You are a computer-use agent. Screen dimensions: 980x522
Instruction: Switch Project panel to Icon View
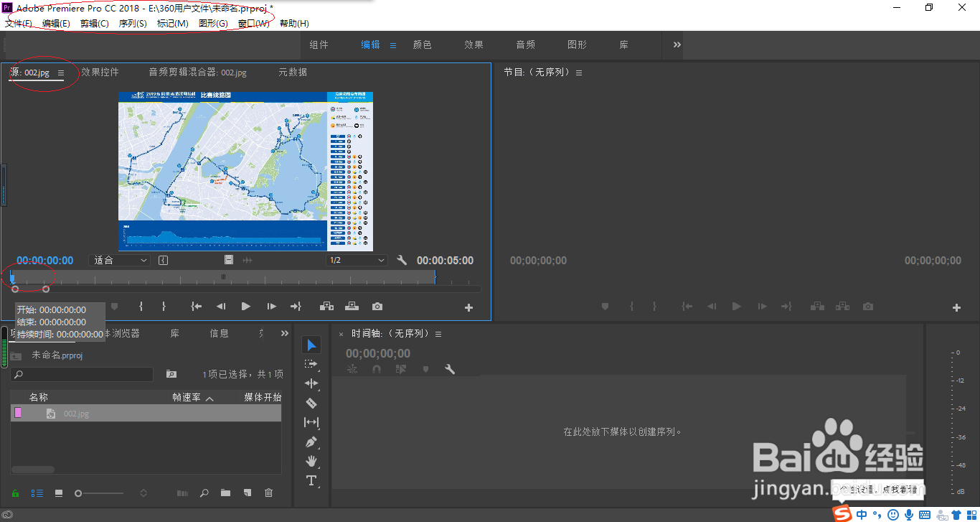[x=59, y=493]
